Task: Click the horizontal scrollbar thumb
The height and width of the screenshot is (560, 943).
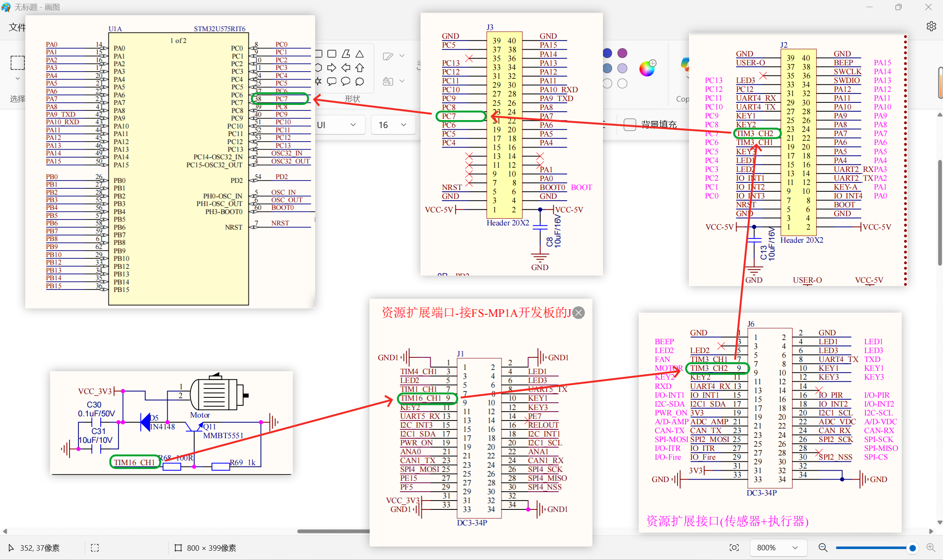Action: click(334, 531)
